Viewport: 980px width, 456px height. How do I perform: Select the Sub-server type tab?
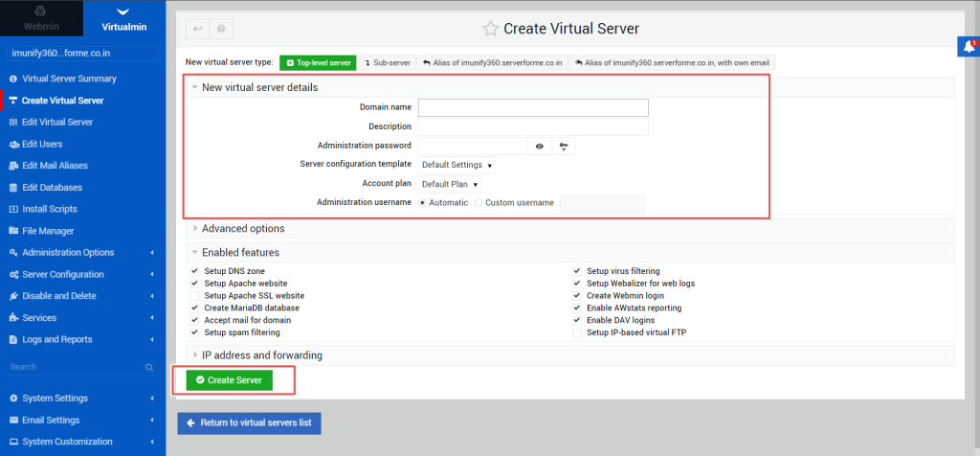tap(388, 63)
